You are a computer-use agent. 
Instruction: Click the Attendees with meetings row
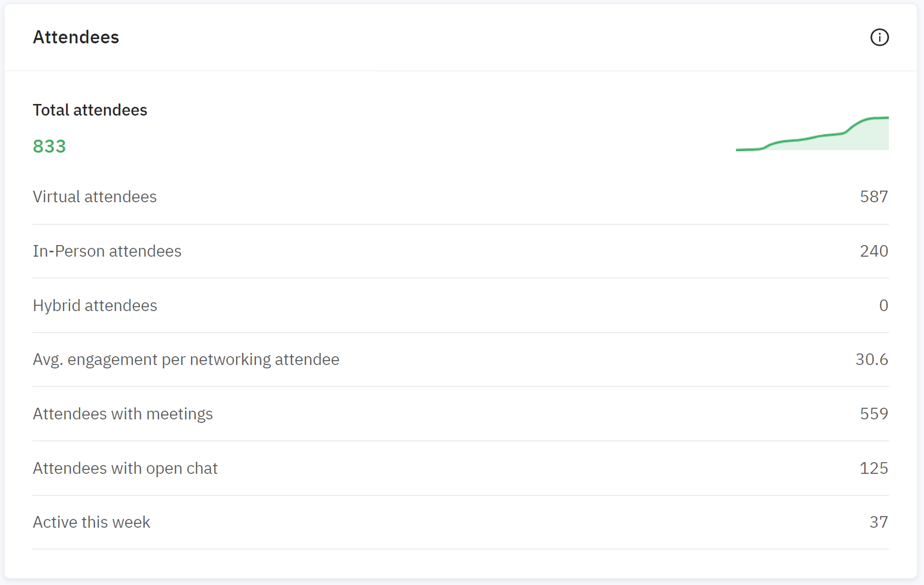(x=123, y=414)
